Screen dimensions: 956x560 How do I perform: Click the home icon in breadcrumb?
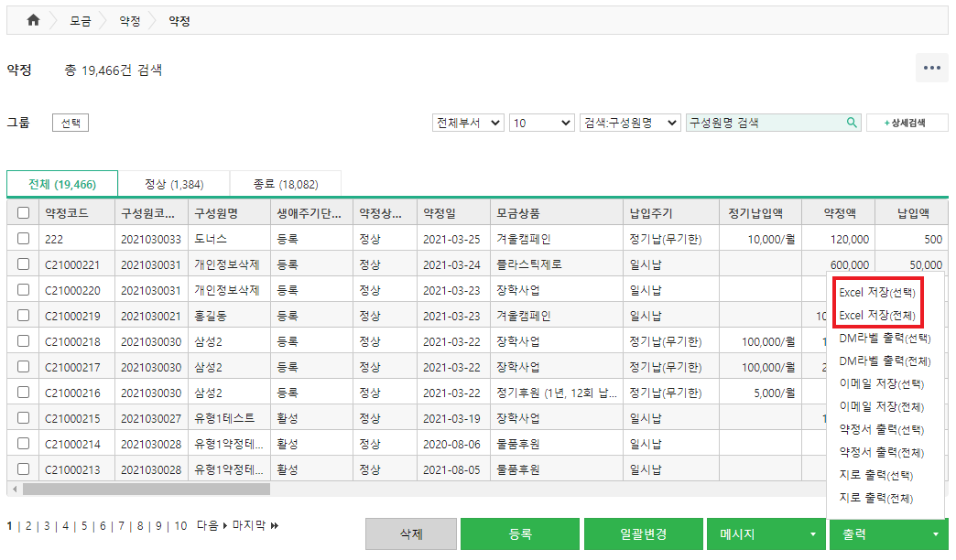click(33, 20)
